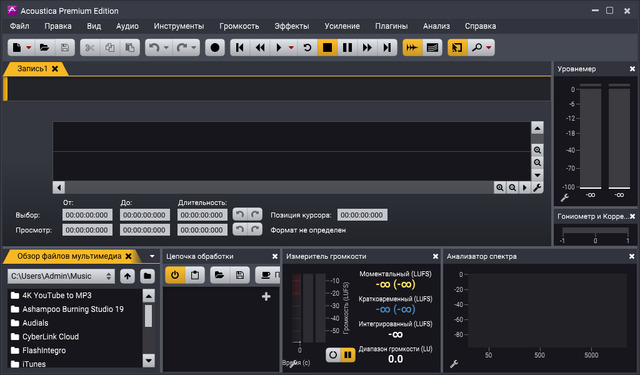Click the horizontal waveform scrollbar
The image size is (640, 375).
280,187
